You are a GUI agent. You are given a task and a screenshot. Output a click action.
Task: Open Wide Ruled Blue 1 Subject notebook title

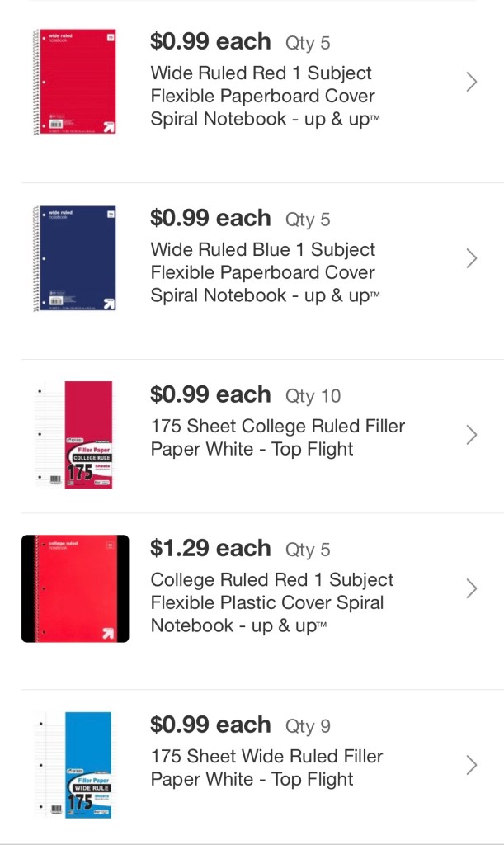tap(262, 272)
